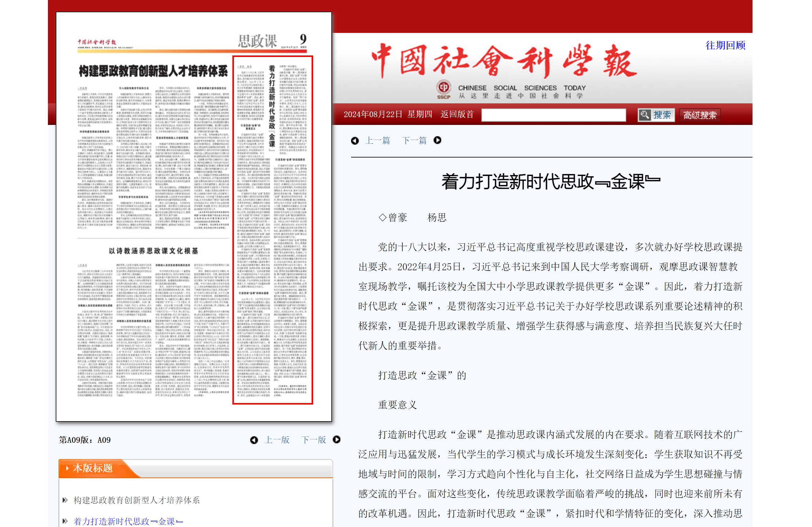Open the 构建思政教育创新型人才培养体系 title link
The height and width of the screenshot is (527, 812).
137,500
